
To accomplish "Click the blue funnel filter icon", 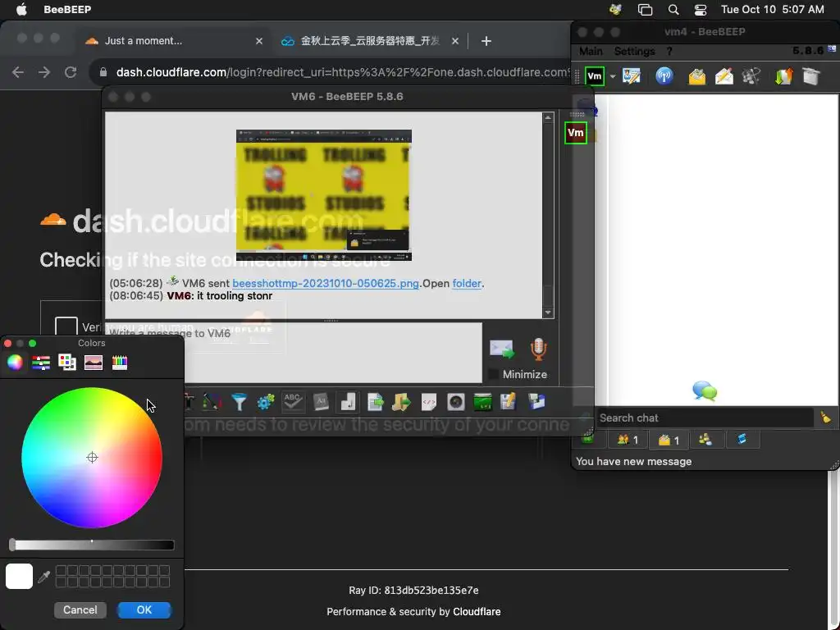I will 239,402.
